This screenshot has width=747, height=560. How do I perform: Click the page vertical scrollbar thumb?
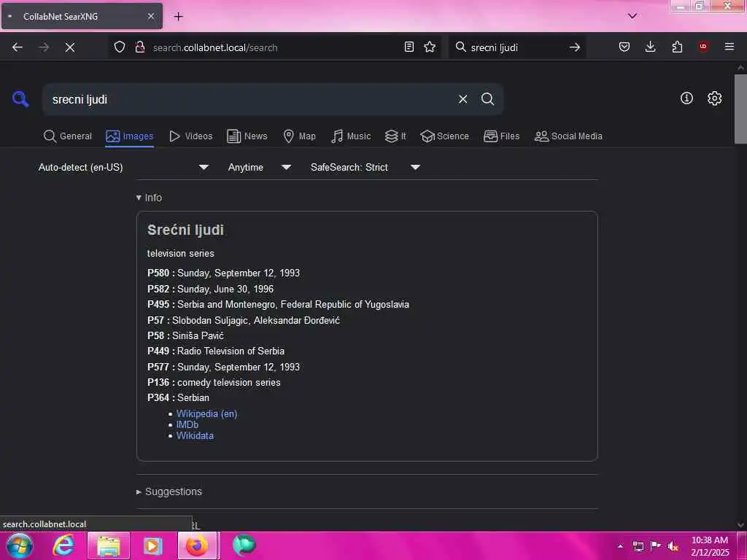740,109
